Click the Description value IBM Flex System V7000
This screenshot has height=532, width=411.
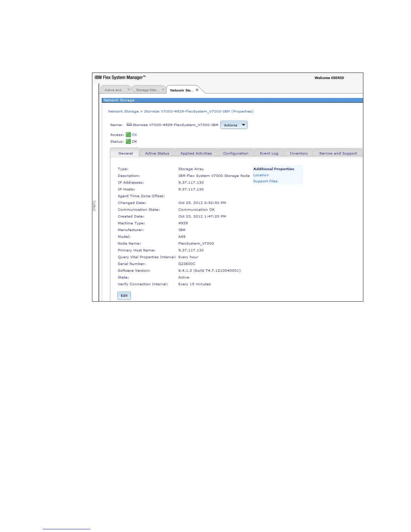tap(214, 176)
